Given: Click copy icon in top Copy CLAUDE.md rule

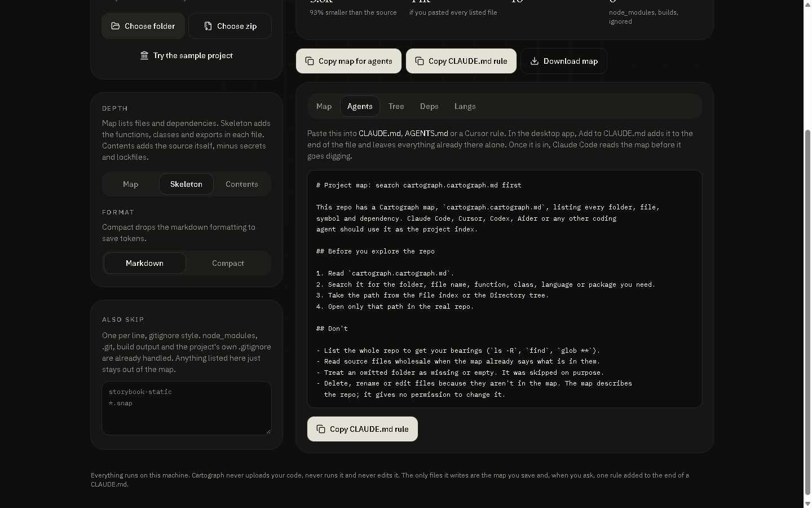Looking at the screenshot, I should click(420, 61).
